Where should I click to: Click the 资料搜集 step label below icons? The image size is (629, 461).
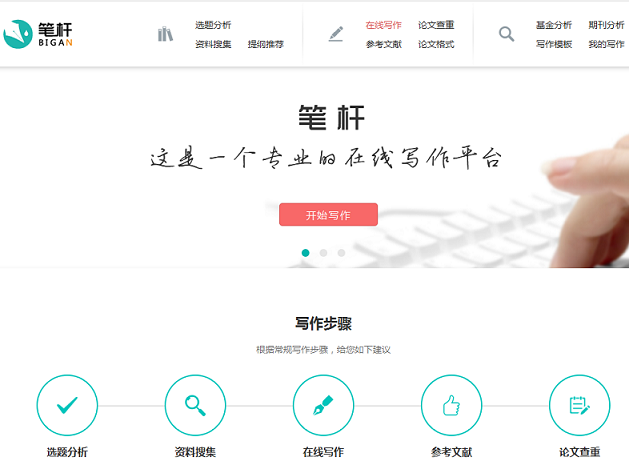(x=195, y=452)
